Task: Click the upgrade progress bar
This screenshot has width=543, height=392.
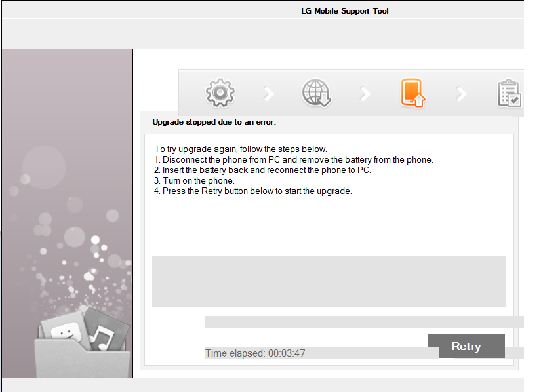Action: point(365,322)
